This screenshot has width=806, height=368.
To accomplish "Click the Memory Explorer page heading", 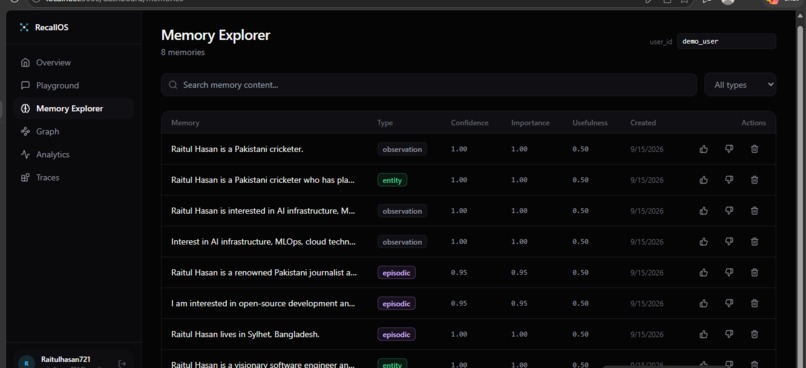I will pos(215,35).
